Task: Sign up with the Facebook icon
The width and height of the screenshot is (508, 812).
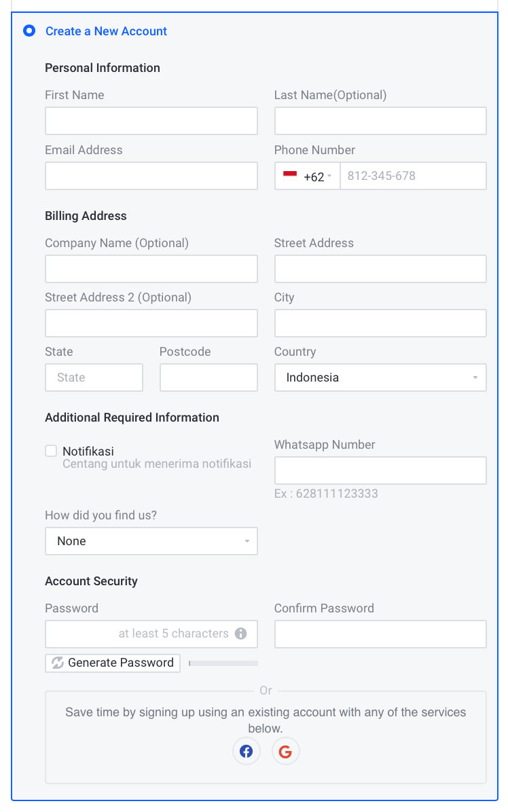Action: click(x=246, y=751)
